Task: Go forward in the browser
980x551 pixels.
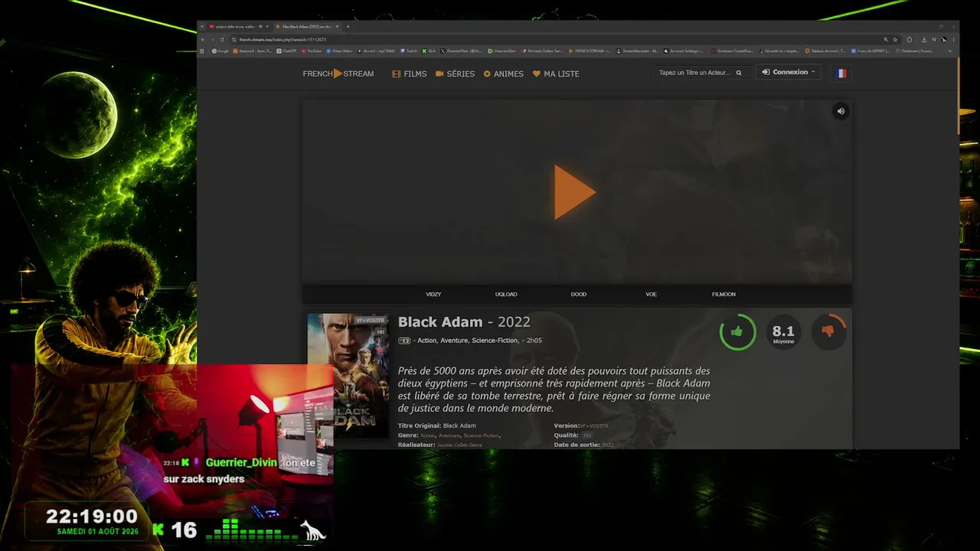Action: 213,40
